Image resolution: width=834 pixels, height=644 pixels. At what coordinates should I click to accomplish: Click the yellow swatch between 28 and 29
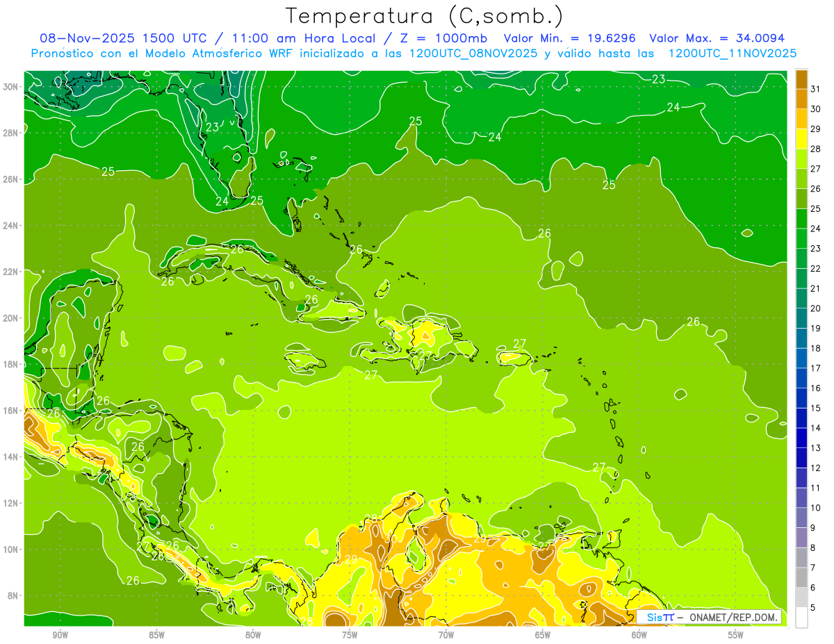coord(801,139)
